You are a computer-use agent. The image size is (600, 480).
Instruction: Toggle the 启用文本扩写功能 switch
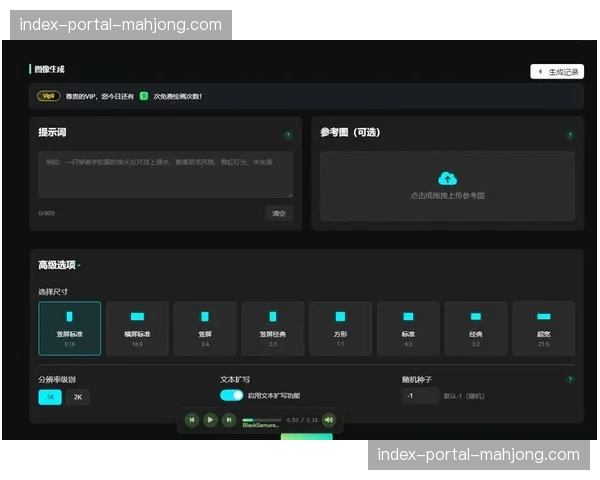(232, 395)
